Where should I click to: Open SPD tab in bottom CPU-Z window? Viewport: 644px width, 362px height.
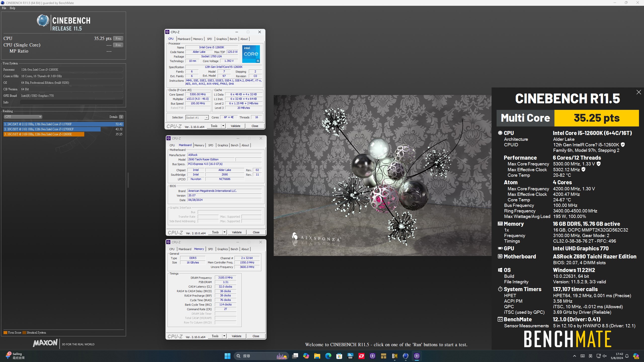(210, 249)
